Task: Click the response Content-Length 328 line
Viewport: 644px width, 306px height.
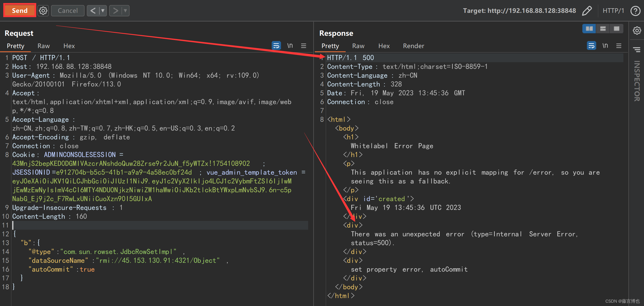Action: click(365, 84)
